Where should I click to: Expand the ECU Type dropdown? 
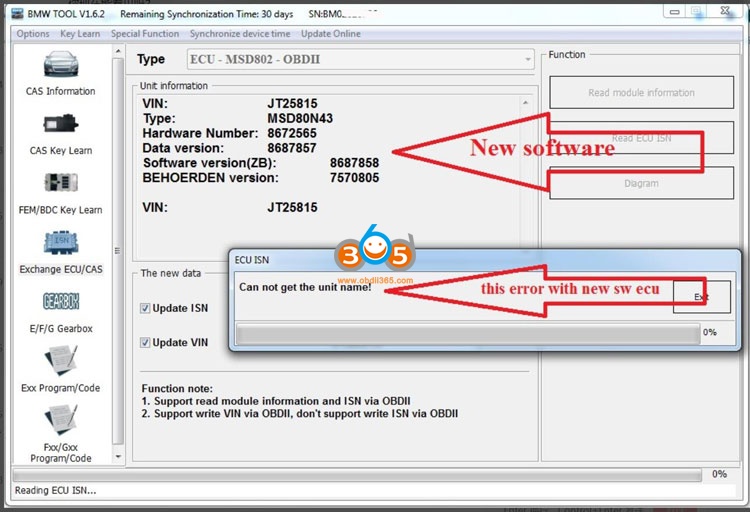click(x=528, y=59)
